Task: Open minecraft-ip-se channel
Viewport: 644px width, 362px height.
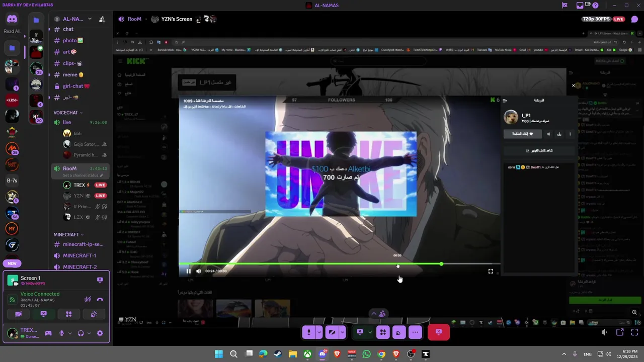Action: tap(80, 244)
